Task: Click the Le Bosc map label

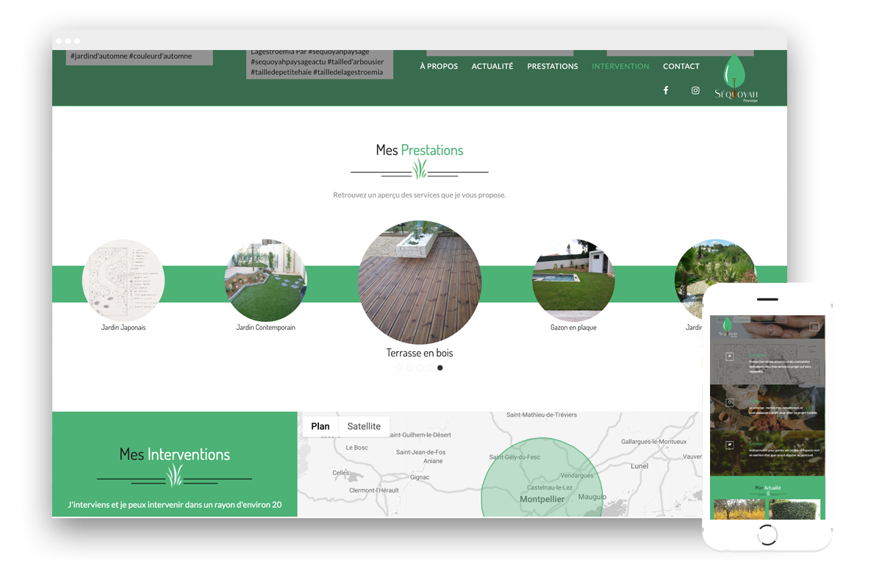Action: tap(356, 447)
